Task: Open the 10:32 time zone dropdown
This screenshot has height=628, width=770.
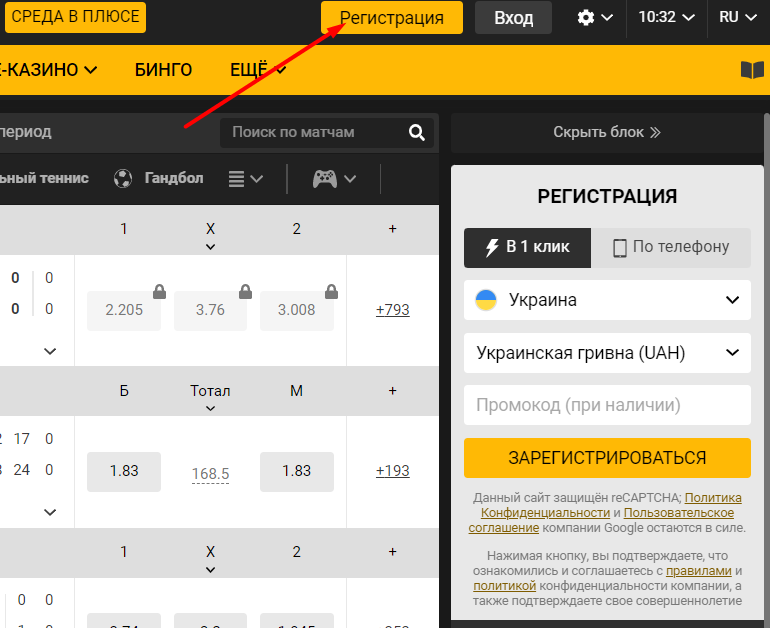Action: point(666,18)
